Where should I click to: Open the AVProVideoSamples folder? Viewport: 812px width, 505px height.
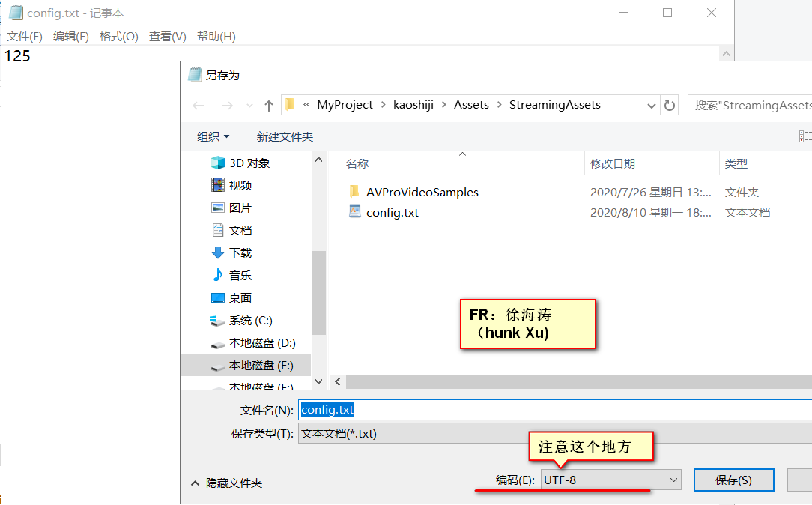(x=422, y=192)
